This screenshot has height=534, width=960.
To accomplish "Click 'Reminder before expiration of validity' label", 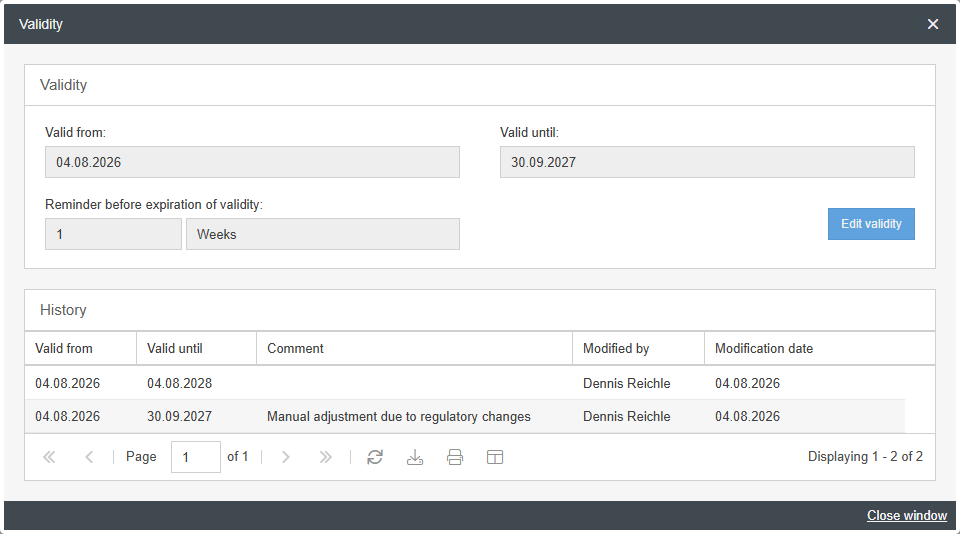I will [x=154, y=205].
